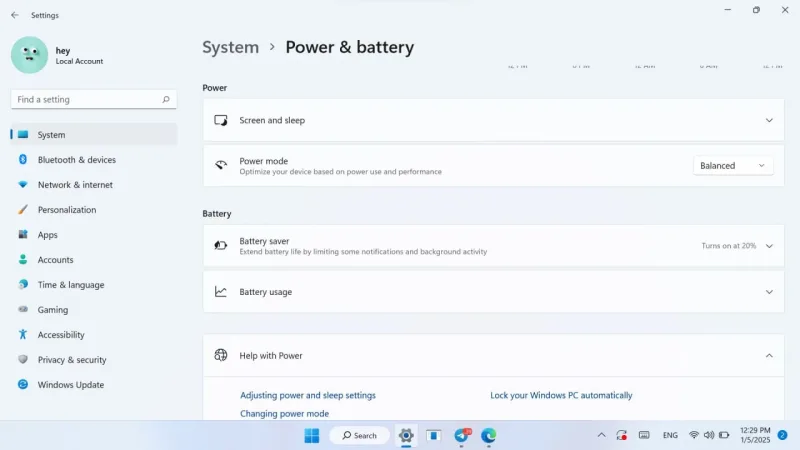Open Privacy & security settings
Viewport: 800px width, 450px height.
click(94, 360)
